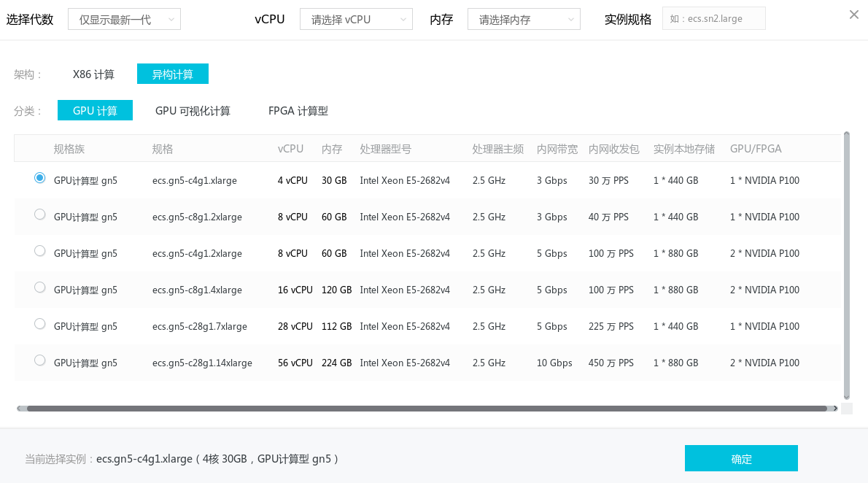Select the GPU 可视化计算 category

193,111
